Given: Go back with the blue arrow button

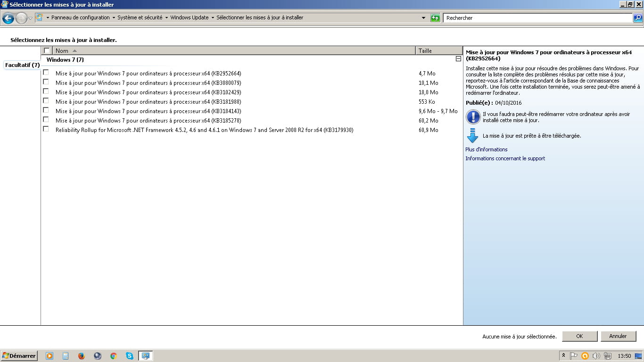Looking at the screenshot, I should point(8,18).
